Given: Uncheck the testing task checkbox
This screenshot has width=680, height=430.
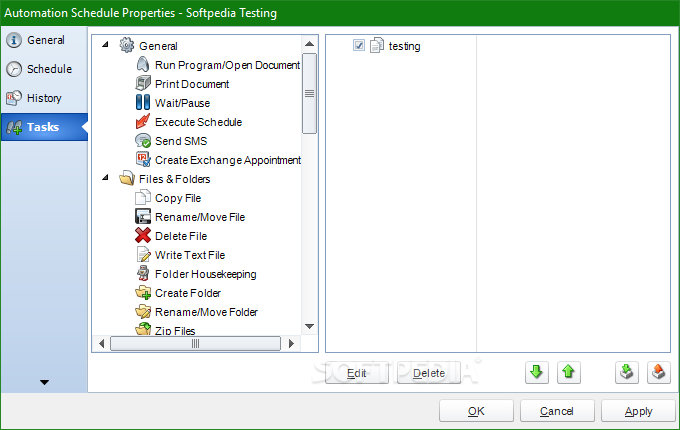Looking at the screenshot, I should 359,45.
